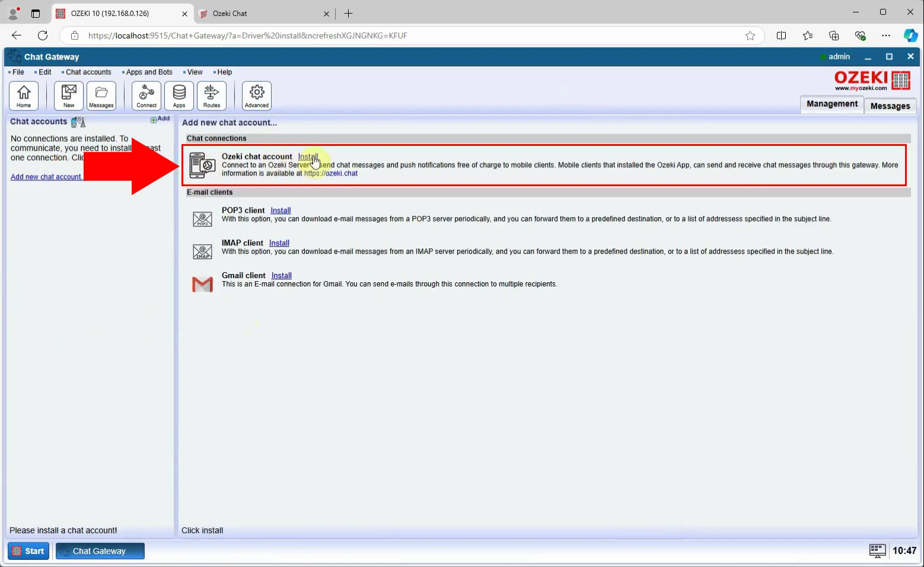Open Edge split screen icon
Viewport: 924px width, 567px height.
(x=781, y=36)
